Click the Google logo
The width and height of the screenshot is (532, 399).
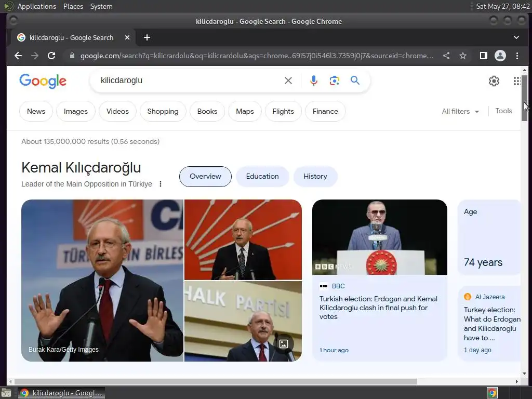[43, 81]
